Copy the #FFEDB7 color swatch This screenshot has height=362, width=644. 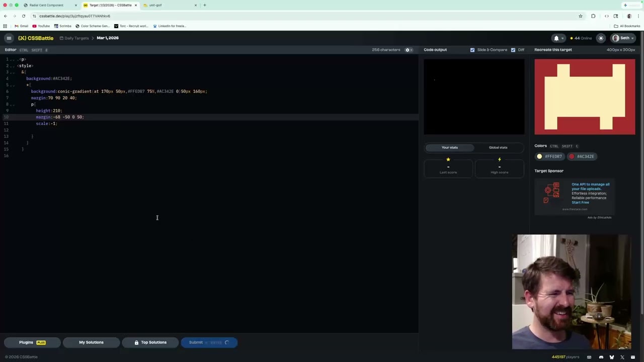coord(549,156)
